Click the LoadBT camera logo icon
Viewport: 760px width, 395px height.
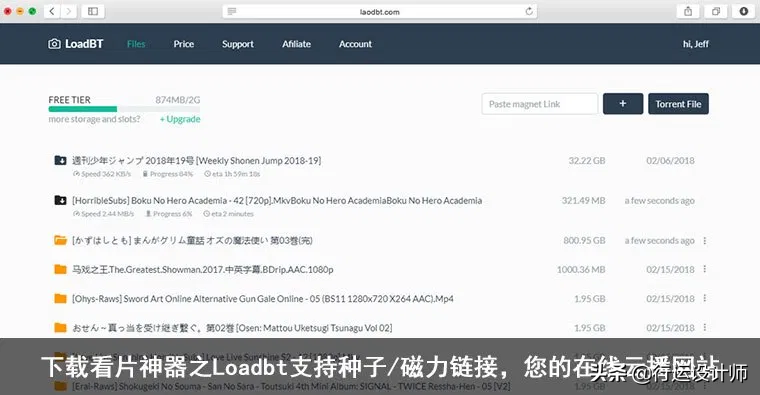[54, 44]
